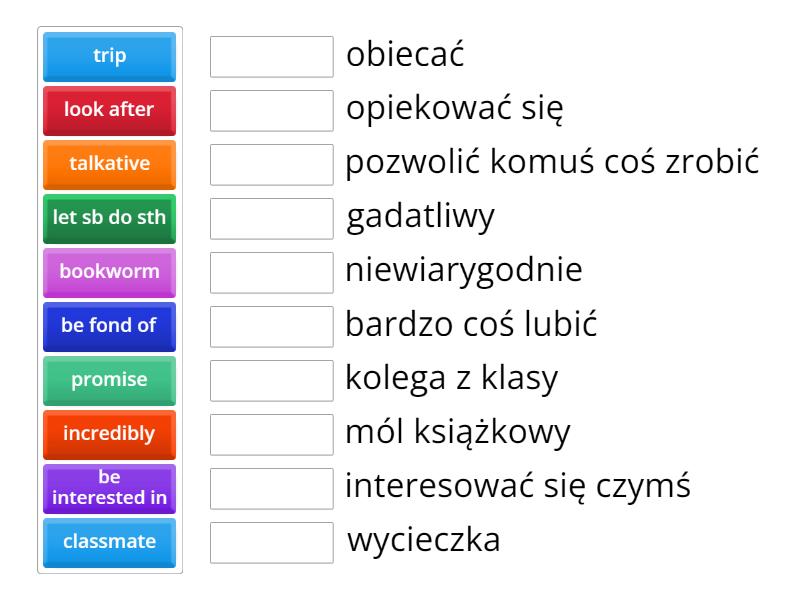Viewport: 800px width, 600px height.
Task: Choose the blue 'be fond of' tile
Action: coord(110,326)
